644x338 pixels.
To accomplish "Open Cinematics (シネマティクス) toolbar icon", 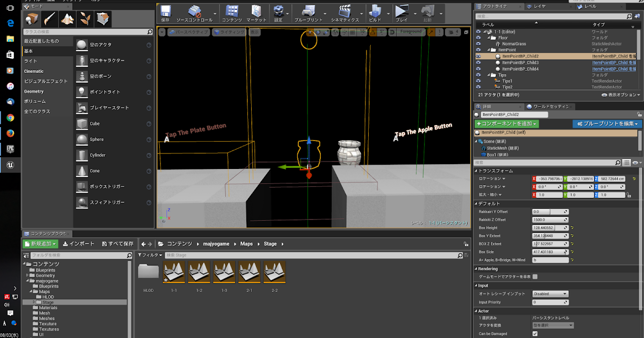I will click(x=345, y=11).
